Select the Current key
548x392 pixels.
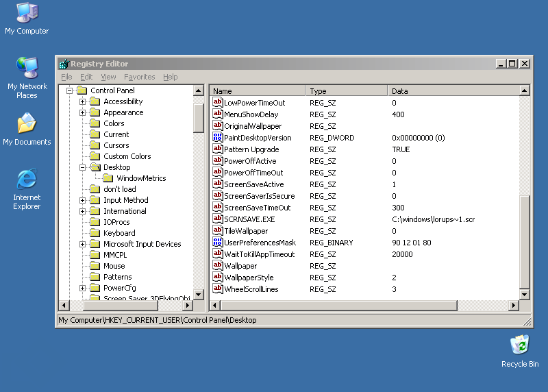(x=116, y=134)
